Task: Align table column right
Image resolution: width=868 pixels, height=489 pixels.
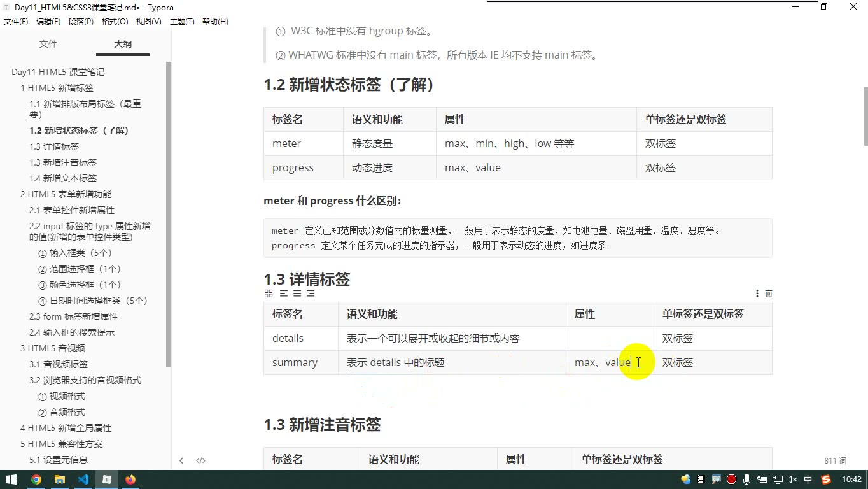Action: coord(311,294)
